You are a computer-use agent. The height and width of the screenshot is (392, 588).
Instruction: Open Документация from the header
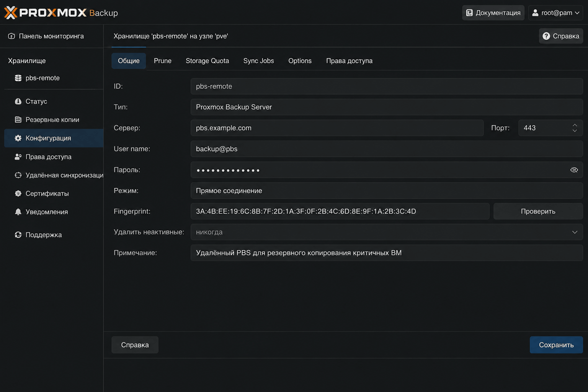(x=493, y=13)
